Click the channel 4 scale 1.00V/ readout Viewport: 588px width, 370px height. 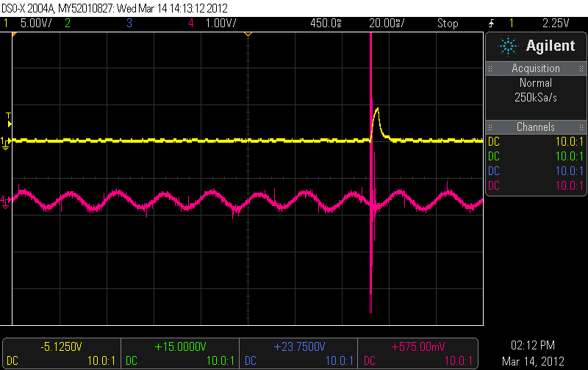click(x=221, y=24)
